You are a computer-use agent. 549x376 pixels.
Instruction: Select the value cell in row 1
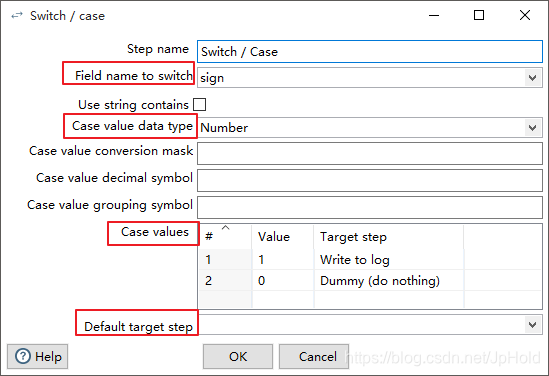point(283,259)
